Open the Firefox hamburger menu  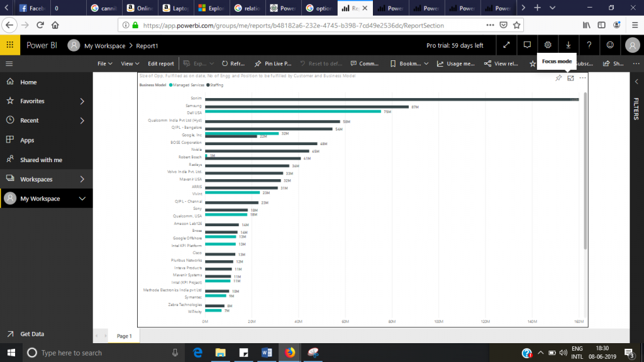[x=635, y=25]
